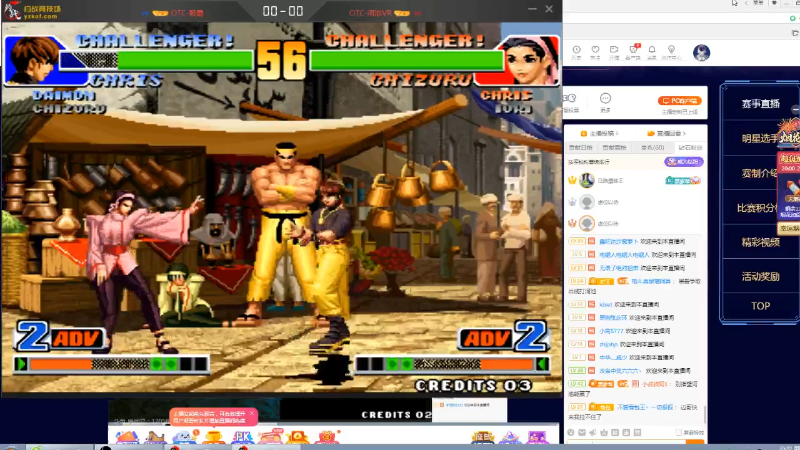Click the orange send button by chat input
Viewport: 800px width, 450px height.
click(696, 442)
